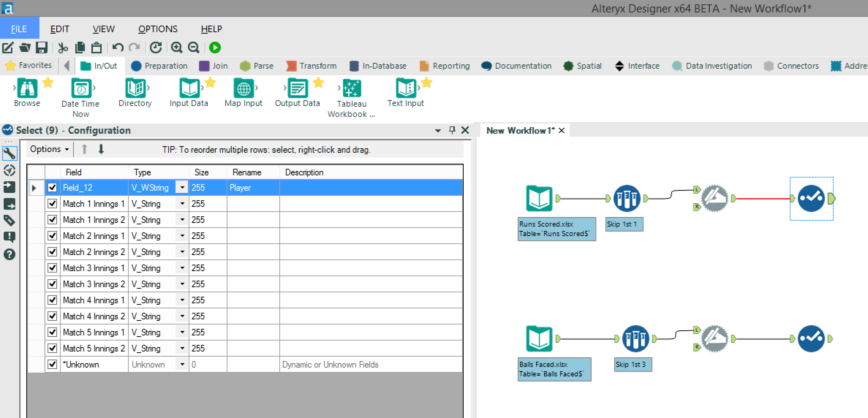Open the configuration panel window position dropdown

point(438,130)
